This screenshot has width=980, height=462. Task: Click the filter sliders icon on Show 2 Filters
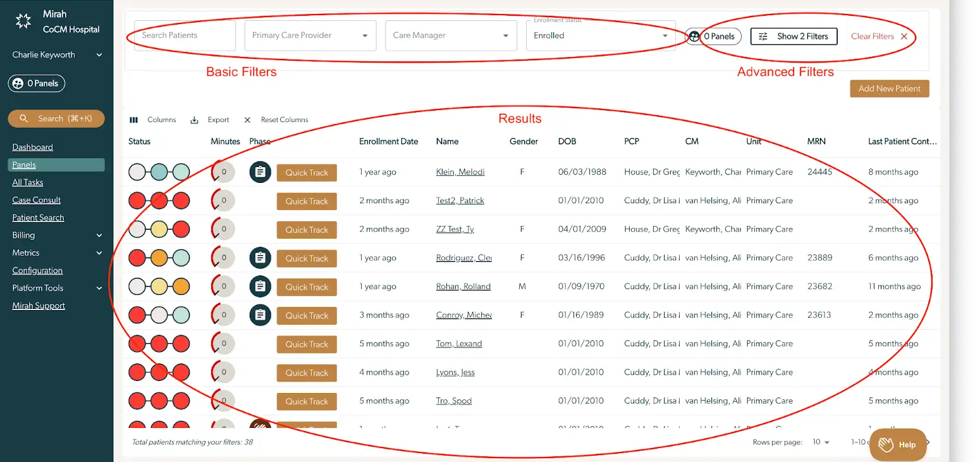coord(763,36)
